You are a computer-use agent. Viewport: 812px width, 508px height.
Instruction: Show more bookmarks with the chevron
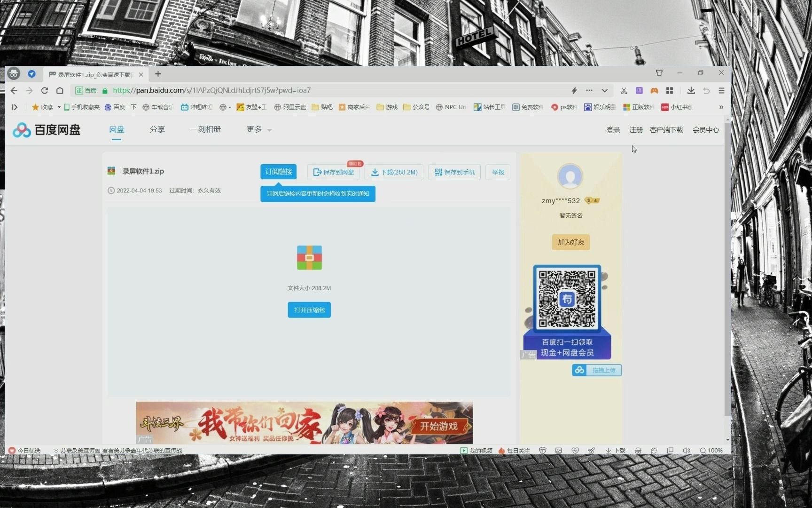click(721, 107)
